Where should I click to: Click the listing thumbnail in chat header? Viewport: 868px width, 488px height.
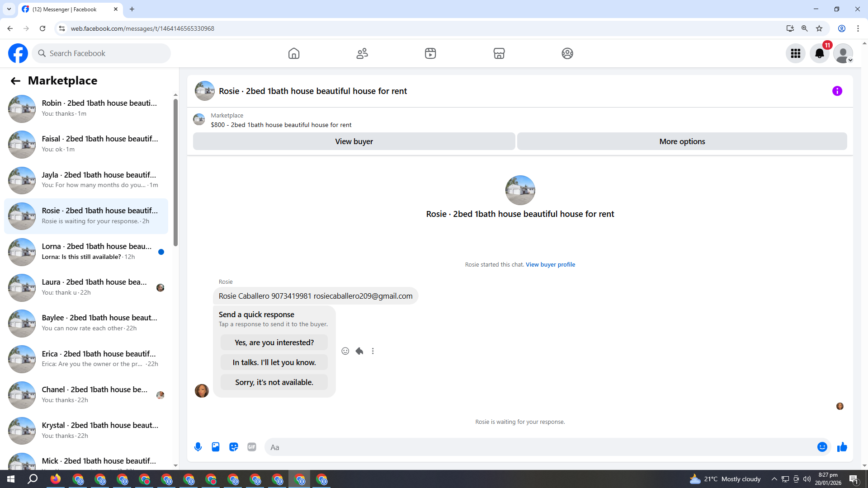[205, 91]
